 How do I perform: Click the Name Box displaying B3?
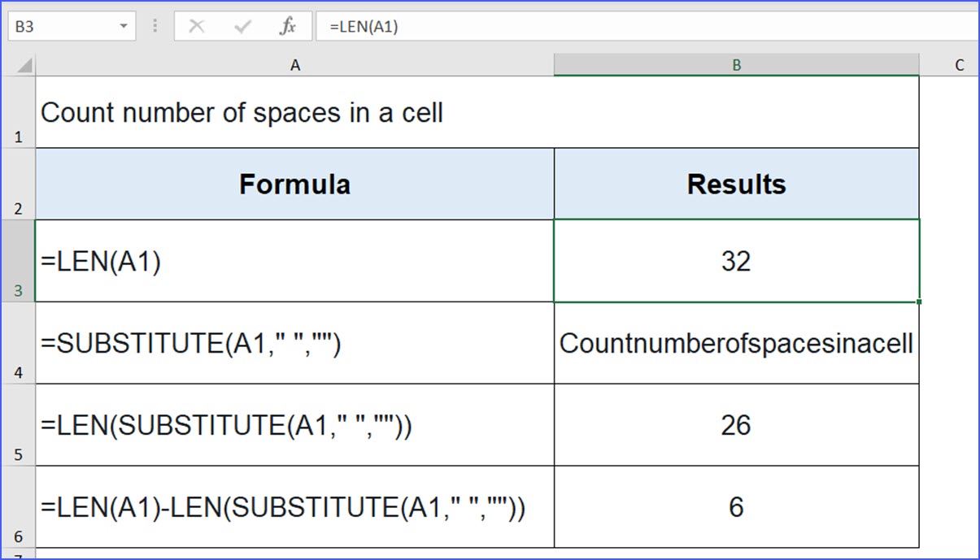57,25
